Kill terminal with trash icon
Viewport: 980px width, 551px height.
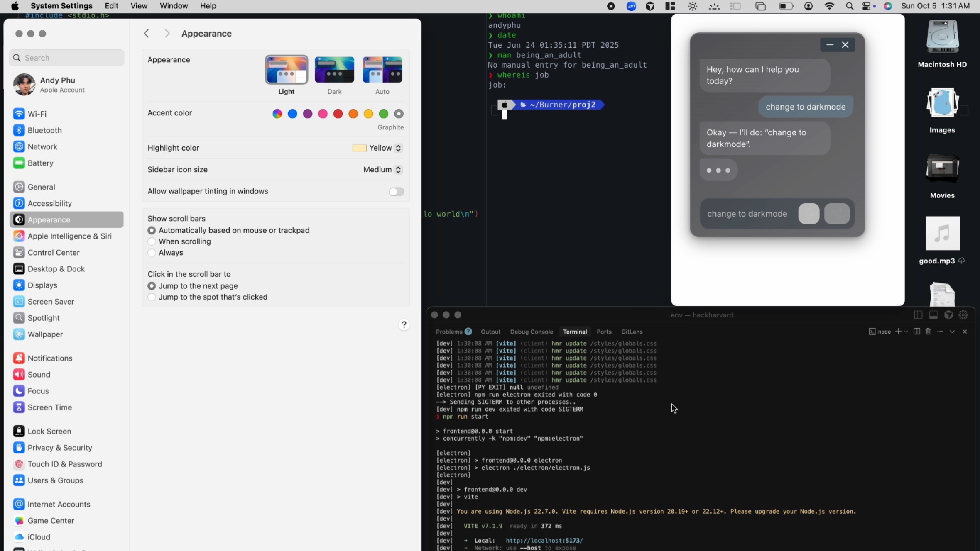click(928, 332)
